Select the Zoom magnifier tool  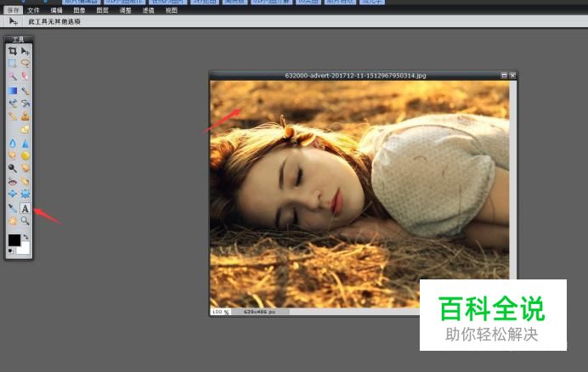pyautogui.click(x=25, y=221)
